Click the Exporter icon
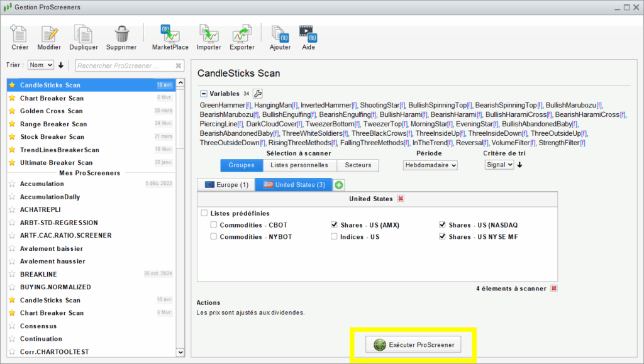This screenshot has width=644, height=364. tap(241, 36)
